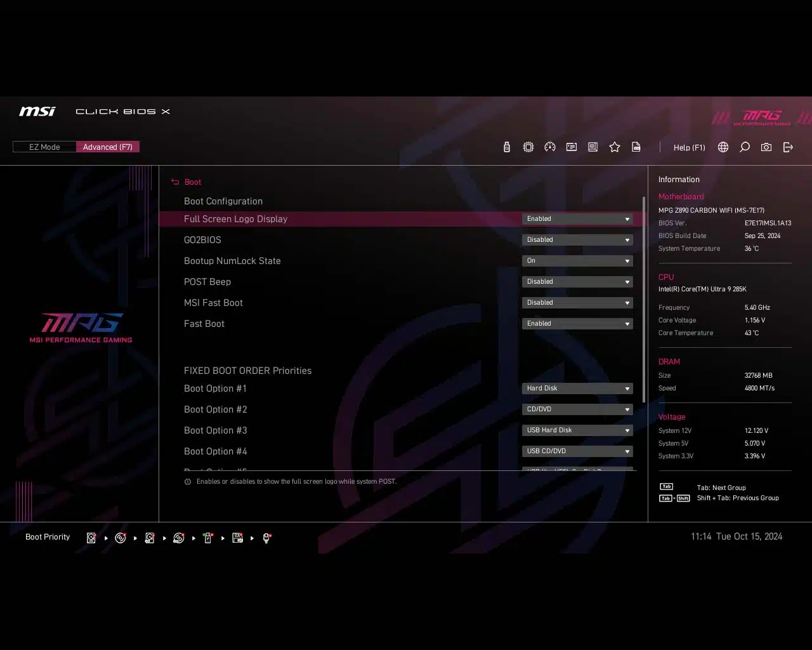Click the MSI logo at top left
This screenshot has width=812, height=650.
pos(37,111)
